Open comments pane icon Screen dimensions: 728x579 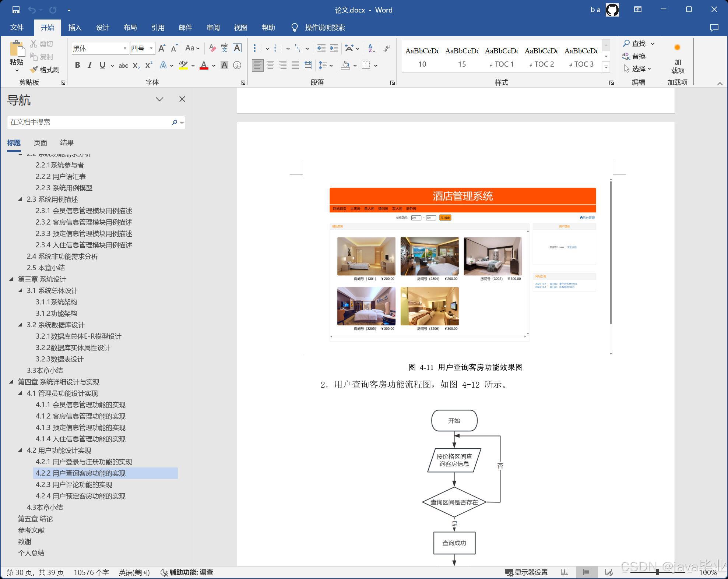coord(714,28)
